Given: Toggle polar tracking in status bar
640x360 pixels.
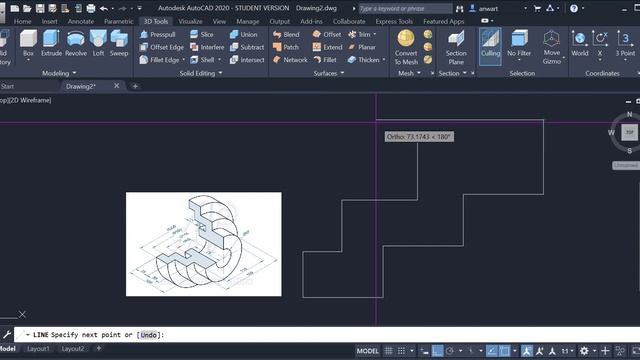Looking at the screenshot, I should (x=450, y=351).
